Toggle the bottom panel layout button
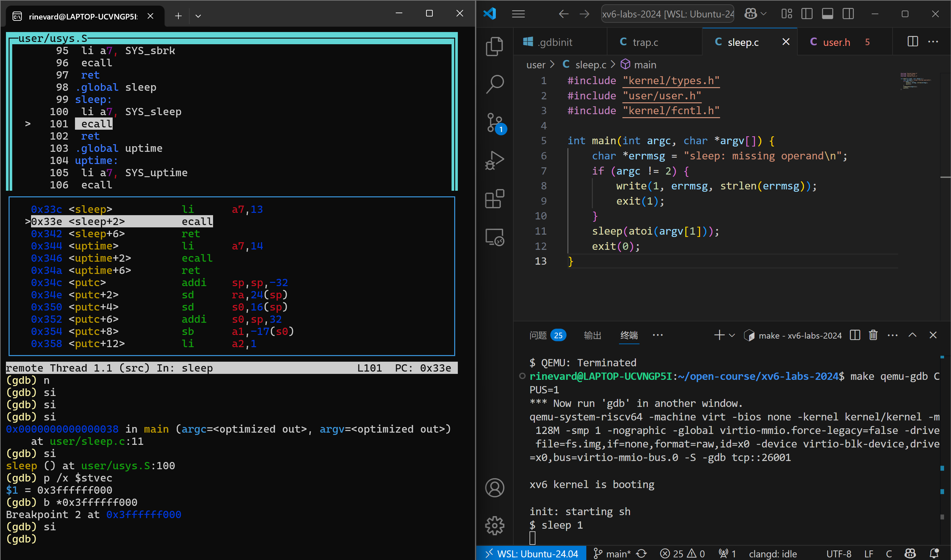Viewport: 951px width, 560px height. pyautogui.click(x=827, y=14)
